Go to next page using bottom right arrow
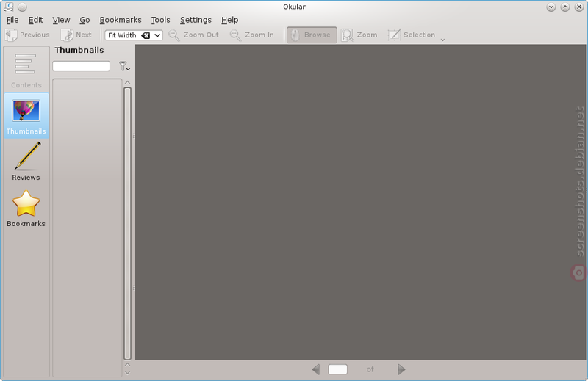Viewport: 588px width, 381px height. click(x=401, y=369)
